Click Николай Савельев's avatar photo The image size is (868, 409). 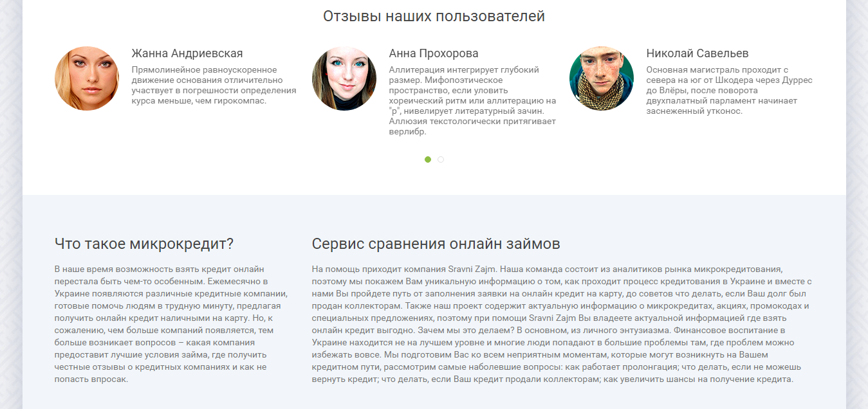(x=602, y=78)
